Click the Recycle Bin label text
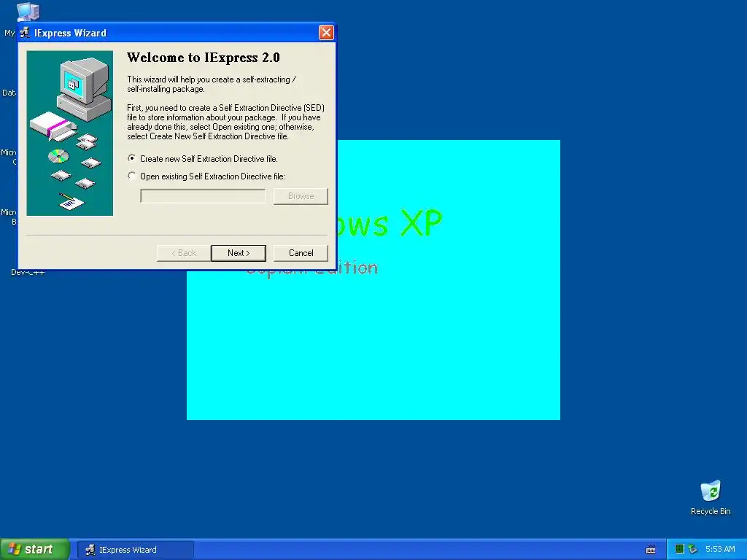Image resolution: width=747 pixels, height=560 pixels. (711, 511)
